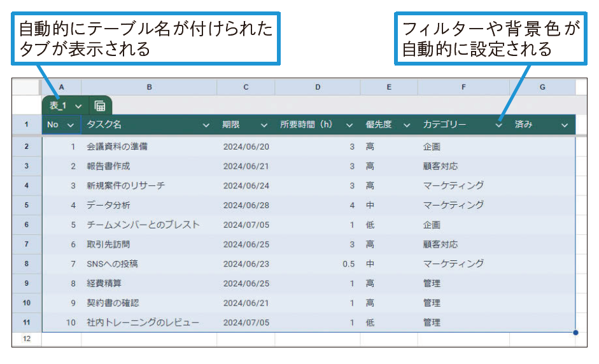
Task: Click the cell 社内トレーニングのレビュー
Action: pyautogui.click(x=149, y=323)
